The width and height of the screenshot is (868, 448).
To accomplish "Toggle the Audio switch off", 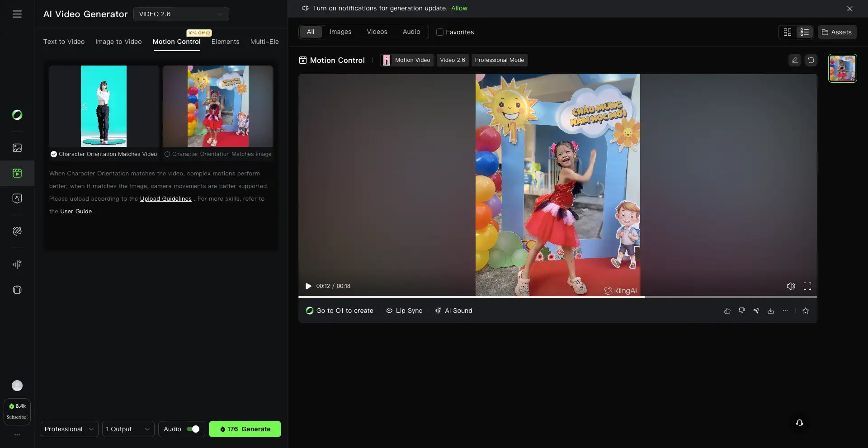I will (193, 429).
